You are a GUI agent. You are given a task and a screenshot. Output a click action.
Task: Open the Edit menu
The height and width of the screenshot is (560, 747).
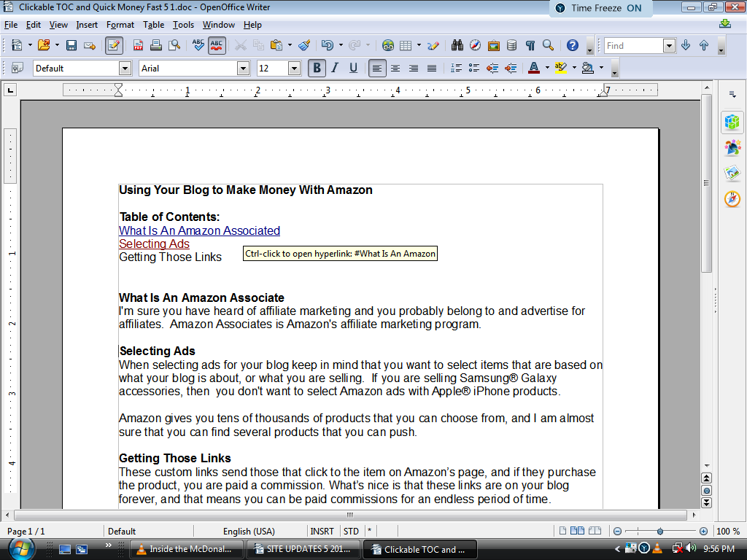tap(34, 25)
